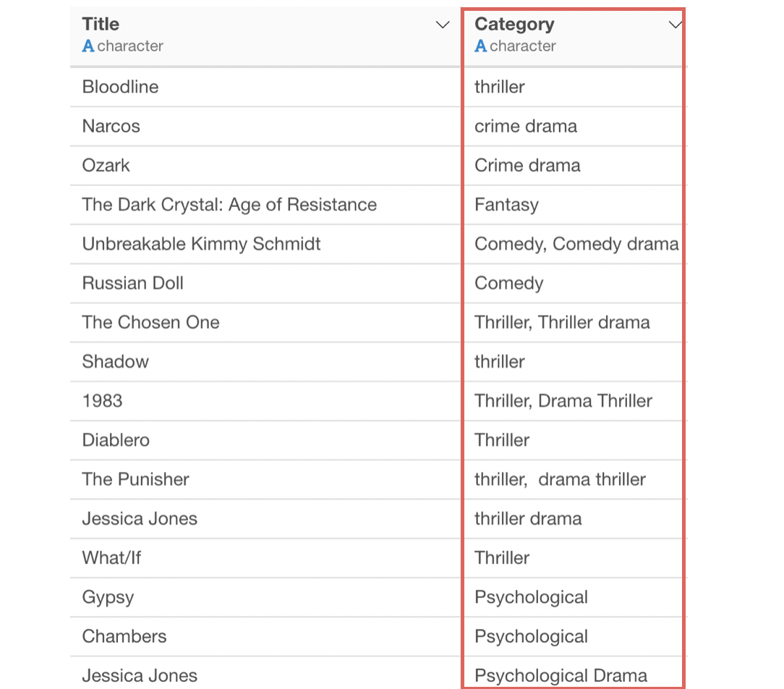
Task: Click the character type icon under Title
Action: click(88, 46)
